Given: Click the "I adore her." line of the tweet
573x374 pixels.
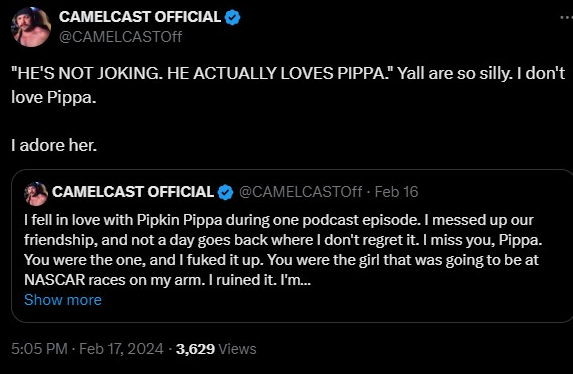Looking at the screenshot, I should coord(54,146).
